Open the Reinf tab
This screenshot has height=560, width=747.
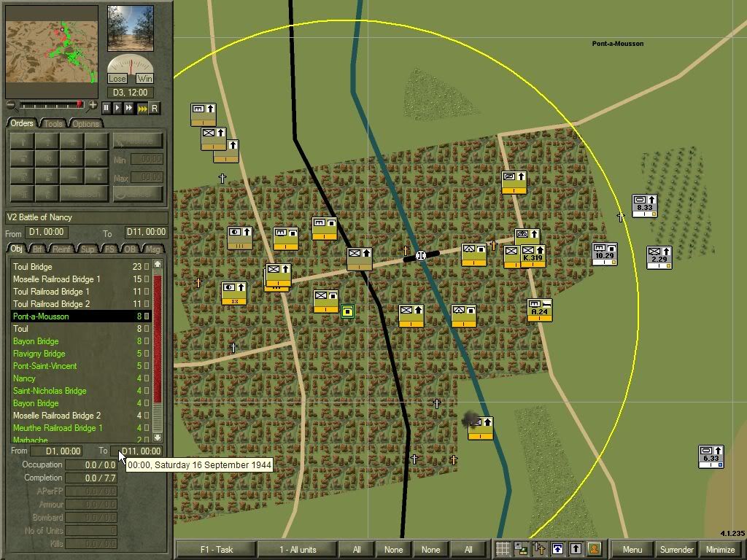point(63,249)
